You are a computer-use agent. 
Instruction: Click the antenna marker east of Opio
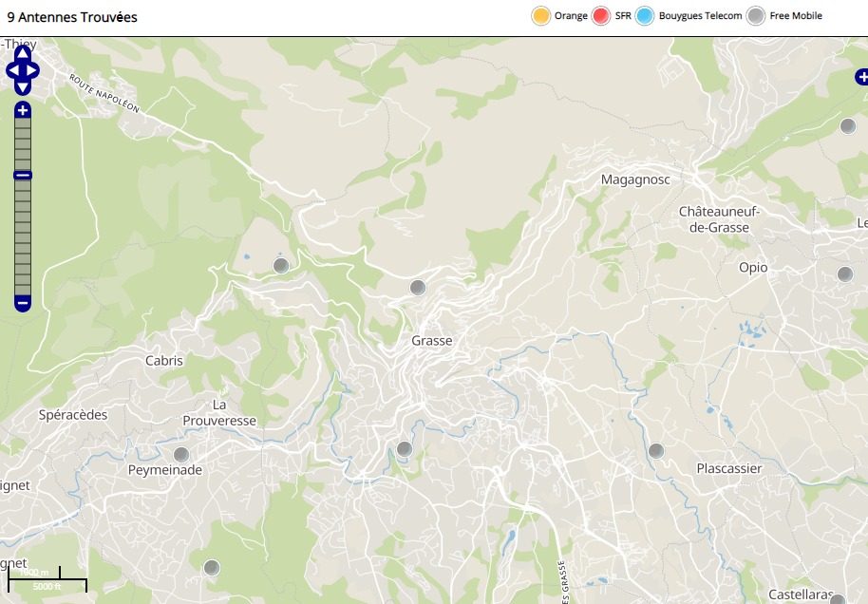click(844, 274)
